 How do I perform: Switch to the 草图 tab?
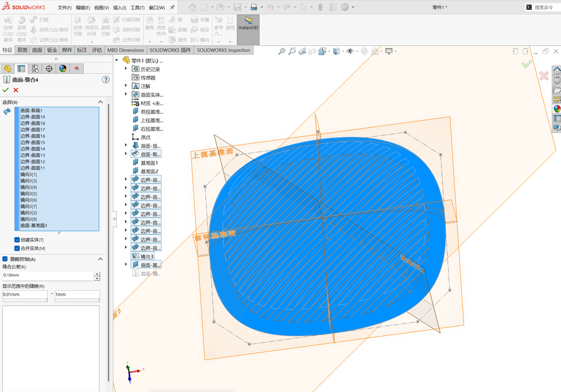pos(22,50)
